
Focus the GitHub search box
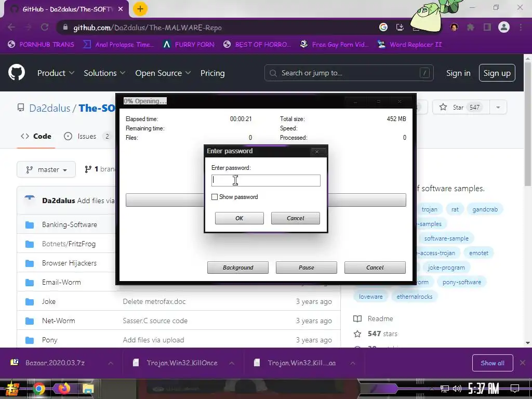(349, 73)
